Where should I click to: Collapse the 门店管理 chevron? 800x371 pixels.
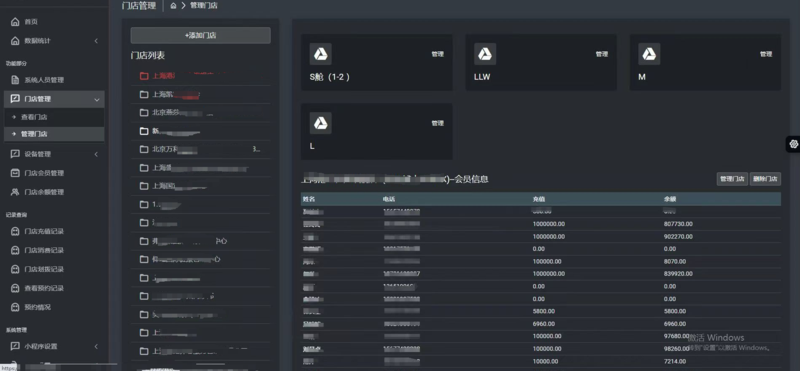tap(97, 100)
